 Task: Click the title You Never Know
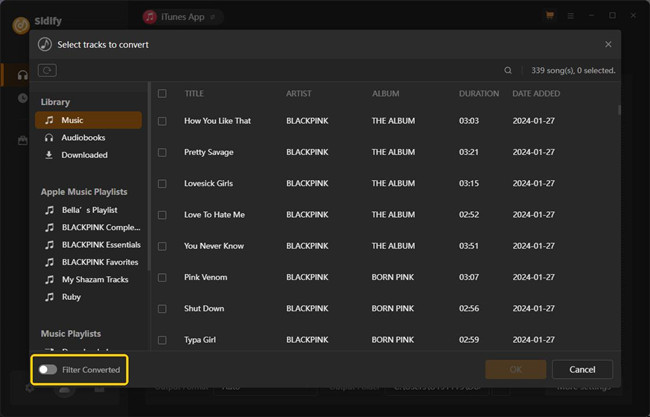(x=214, y=246)
